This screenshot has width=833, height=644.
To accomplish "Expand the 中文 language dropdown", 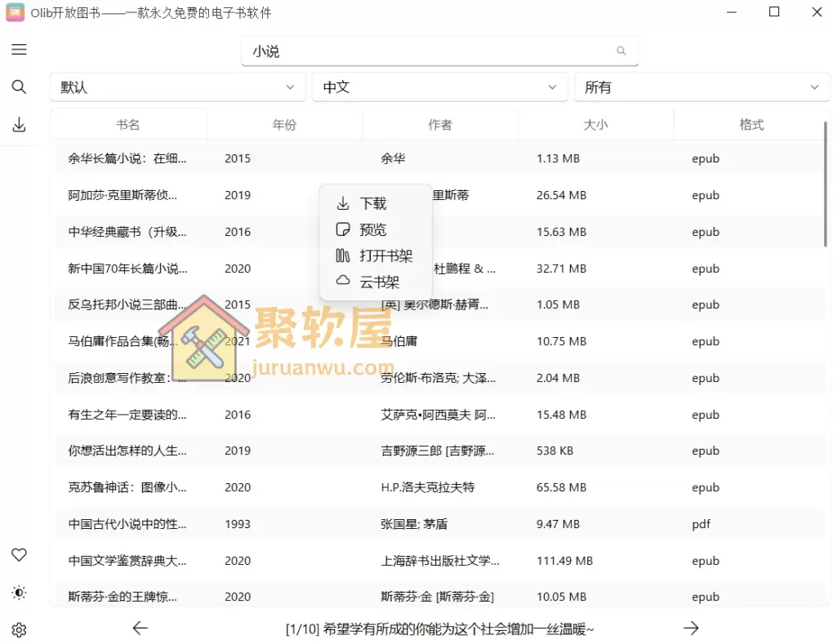I will coord(439,87).
